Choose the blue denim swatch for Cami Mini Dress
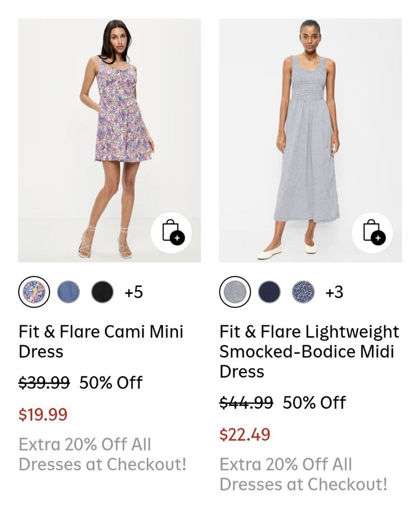The image size is (420, 505). click(68, 292)
